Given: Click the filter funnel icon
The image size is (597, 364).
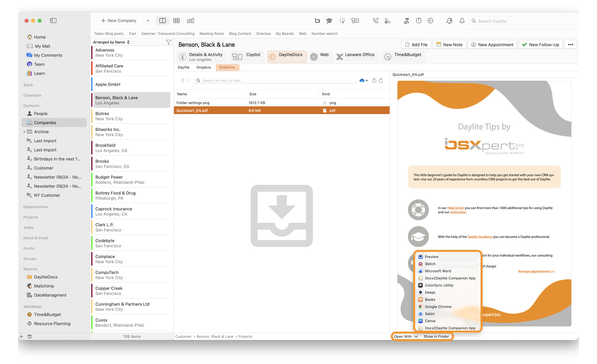Looking at the screenshot, I should pos(168,42).
